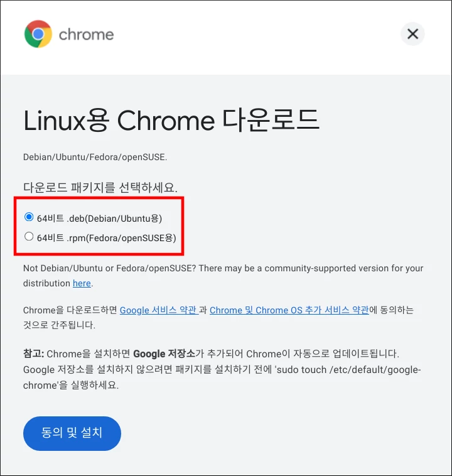
Task: Click the Debian/Ubuntu/Fedora/openSUSE subtitle text
Action: tap(95, 157)
